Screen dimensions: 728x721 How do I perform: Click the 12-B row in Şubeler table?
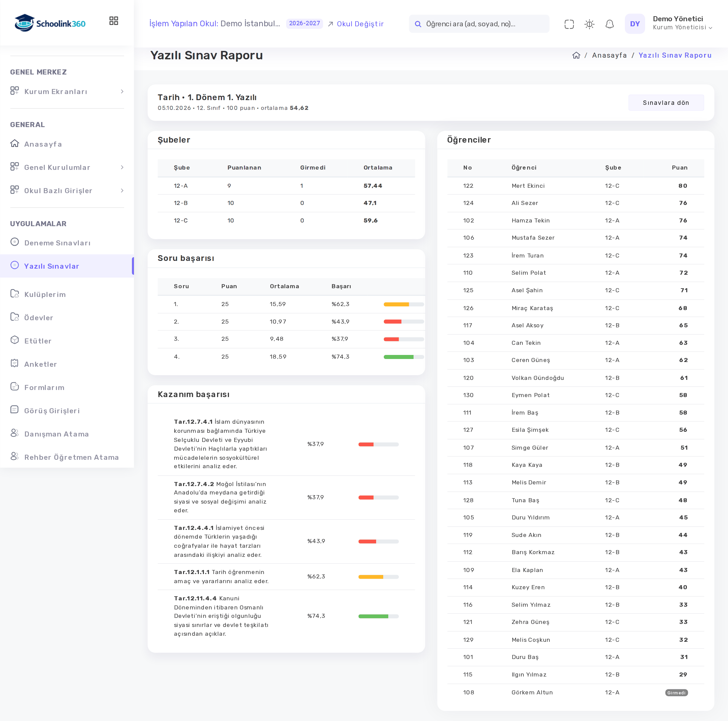286,203
